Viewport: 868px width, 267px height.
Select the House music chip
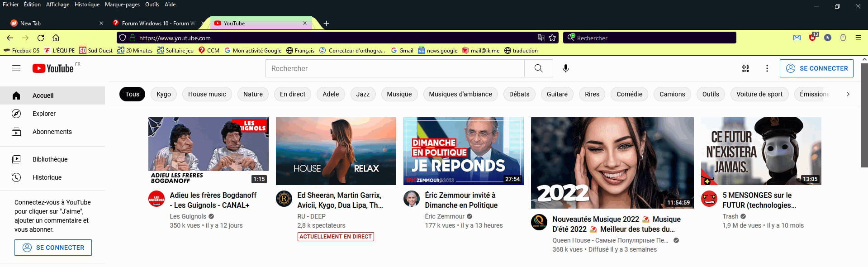pos(207,94)
